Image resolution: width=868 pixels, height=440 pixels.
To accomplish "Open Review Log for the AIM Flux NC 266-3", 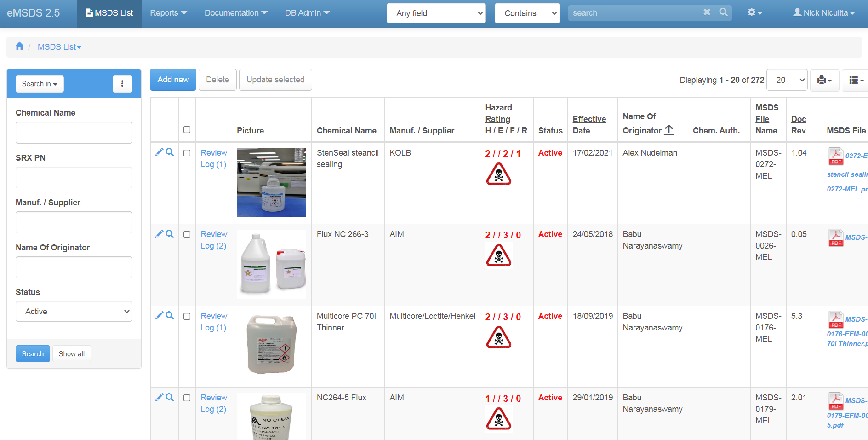I will (x=213, y=240).
